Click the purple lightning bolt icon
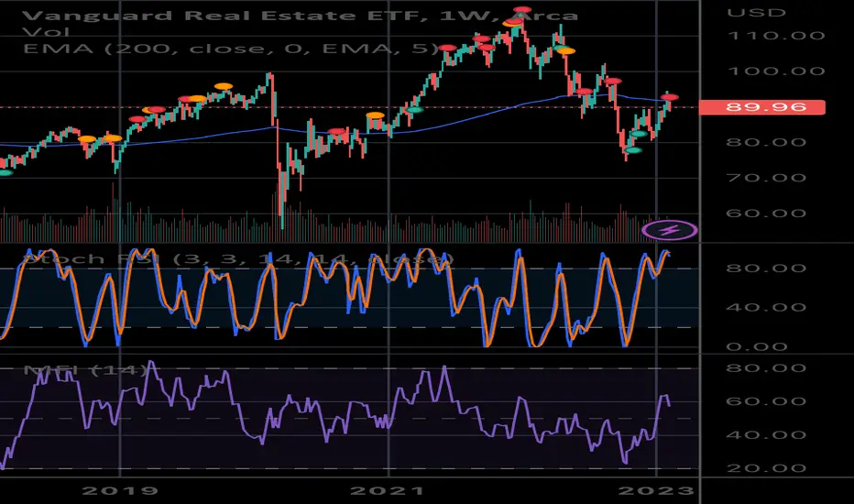Viewport: 854px width, 504px height. click(x=670, y=230)
